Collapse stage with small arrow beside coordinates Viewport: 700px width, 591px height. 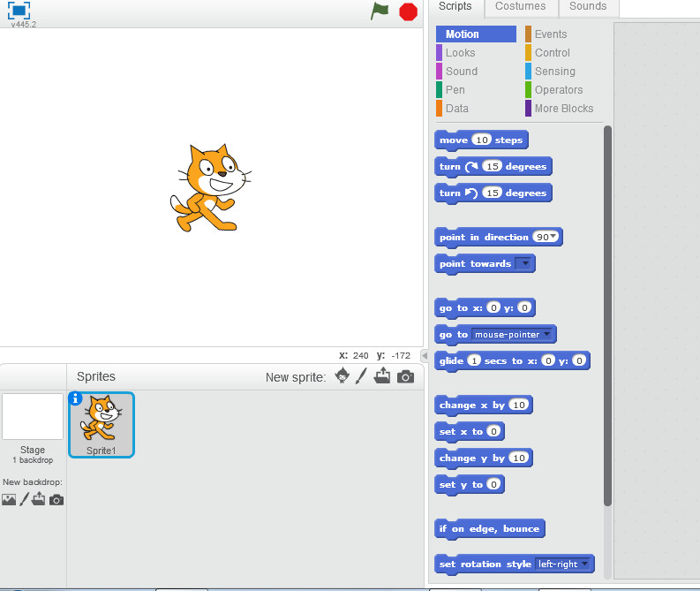(x=425, y=356)
